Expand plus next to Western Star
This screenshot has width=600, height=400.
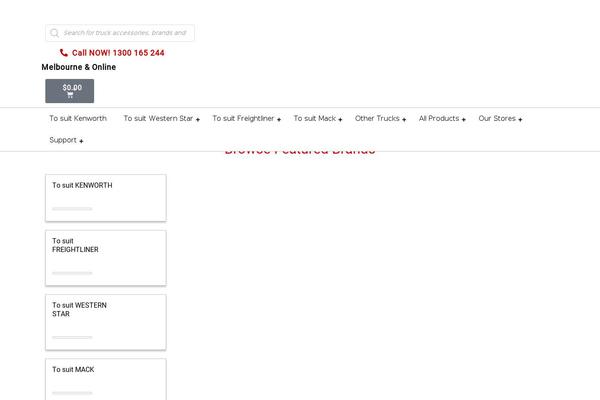[x=198, y=119]
